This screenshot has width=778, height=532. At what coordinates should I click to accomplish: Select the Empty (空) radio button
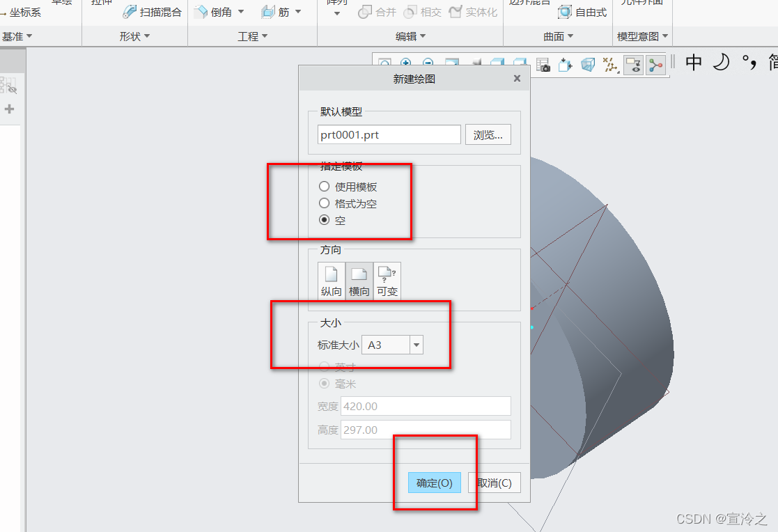(x=324, y=220)
